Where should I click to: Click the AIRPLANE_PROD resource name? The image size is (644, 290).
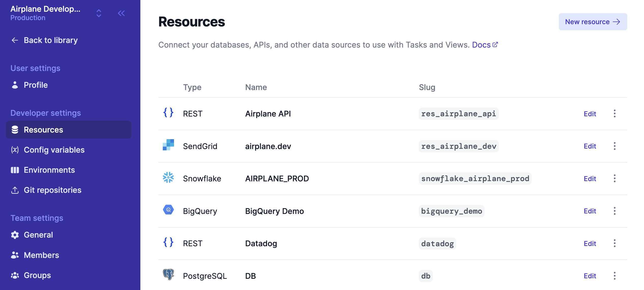(277, 179)
